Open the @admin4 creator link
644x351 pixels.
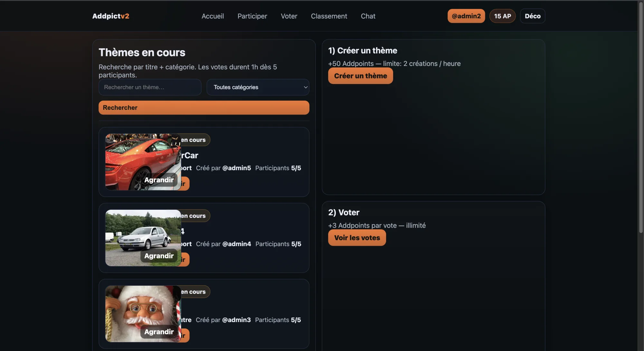click(236, 244)
